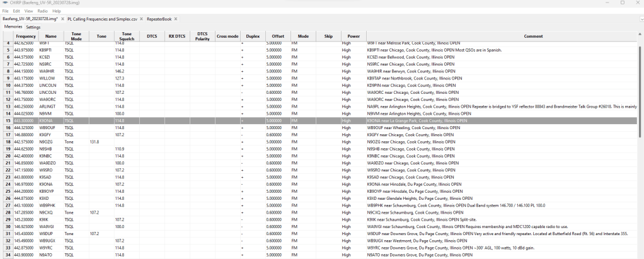This screenshot has width=644, height=259.
Task: Close the PL Calling Frequencies and Simplex.csv tab
Action: click(141, 20)
